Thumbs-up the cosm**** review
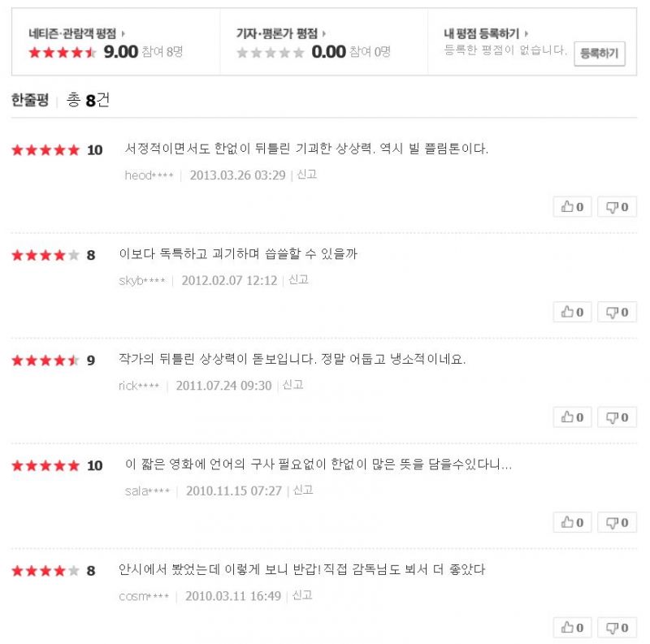Image resolution: width=650 pixels, height=644 pixels. click(572, 628)
